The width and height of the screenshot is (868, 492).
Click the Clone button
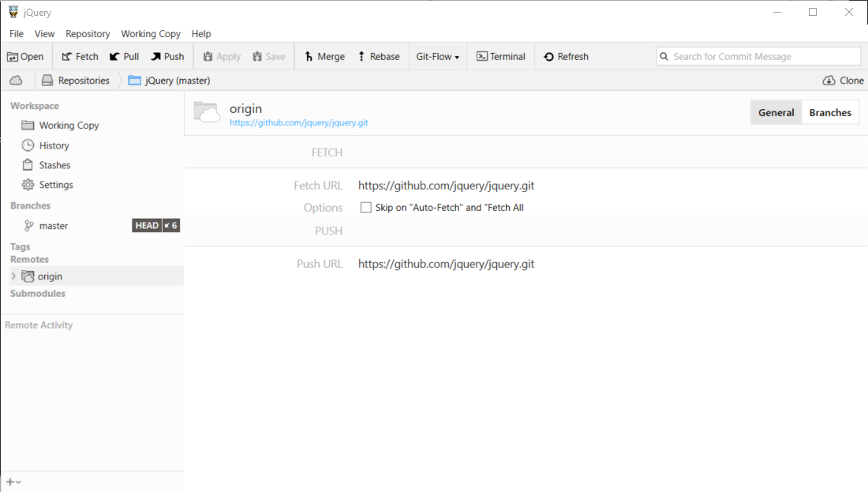[x=843, y=81]
